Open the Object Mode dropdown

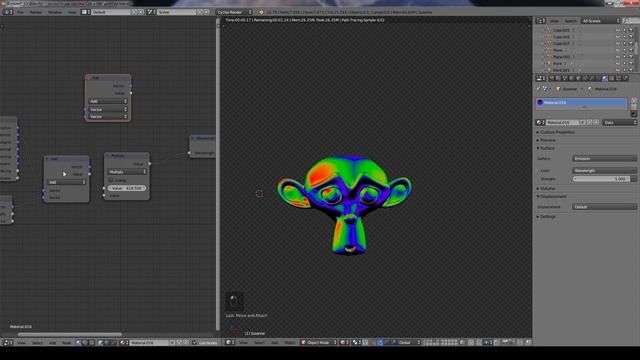pyautogui.click(x=320, y=342)
